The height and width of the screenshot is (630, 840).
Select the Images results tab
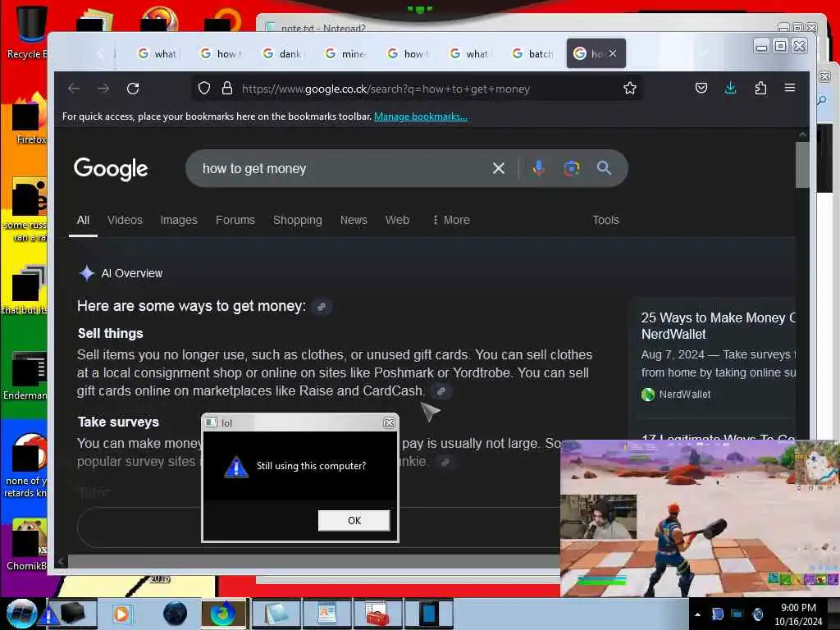coord(178,220)
